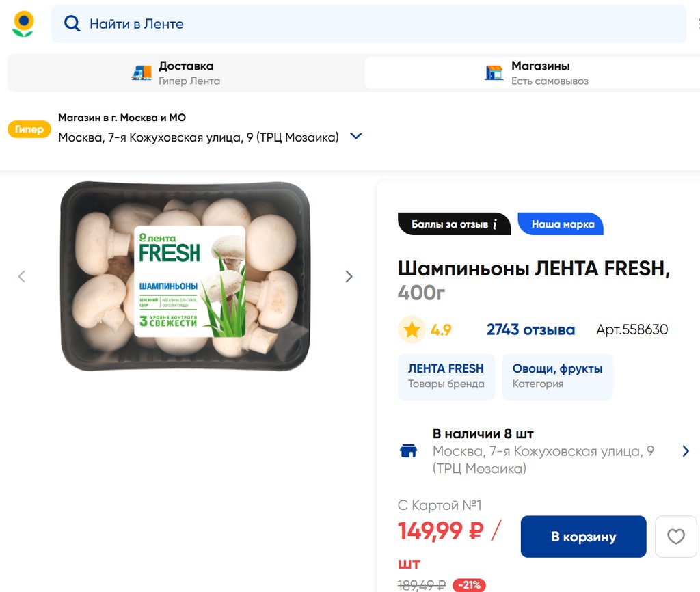Click the yellow star rating icon
The height and width of the screenshot is (592, 700).
click(x=412, y=330)
